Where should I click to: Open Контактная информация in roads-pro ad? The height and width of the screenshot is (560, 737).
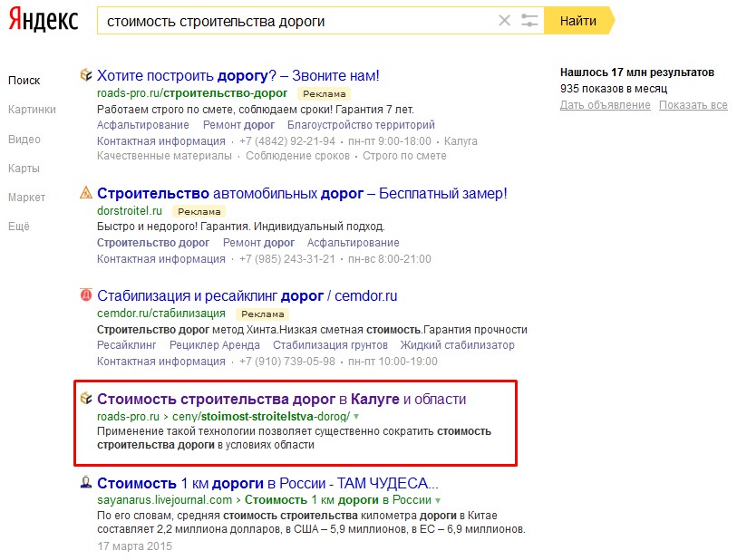(x=161, y=141)
